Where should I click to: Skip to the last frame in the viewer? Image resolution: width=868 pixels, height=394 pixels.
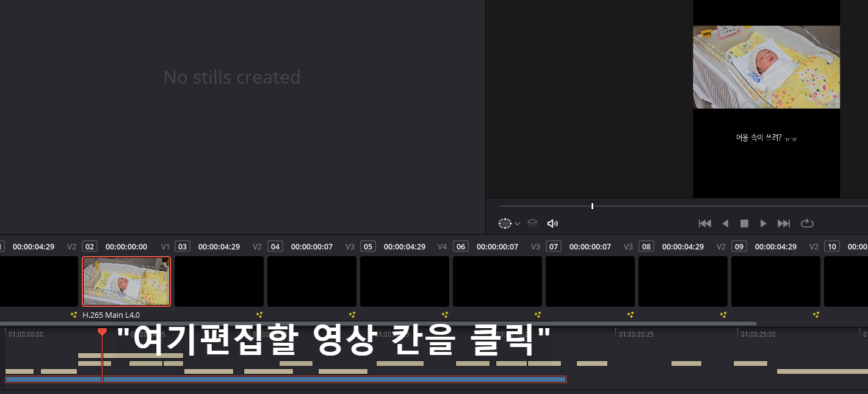784,223
